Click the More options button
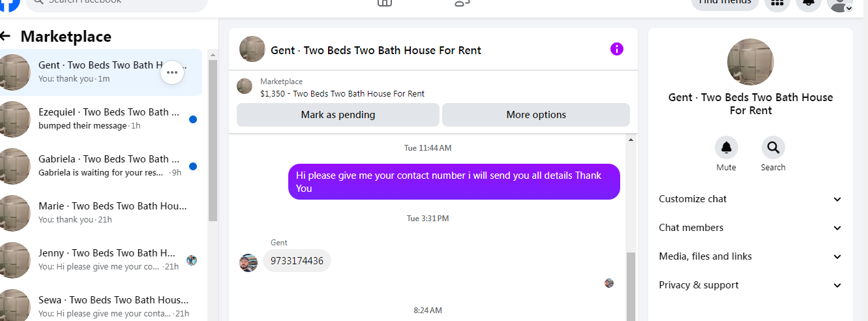The image size is (868, 321). click(x=536, y=115)
